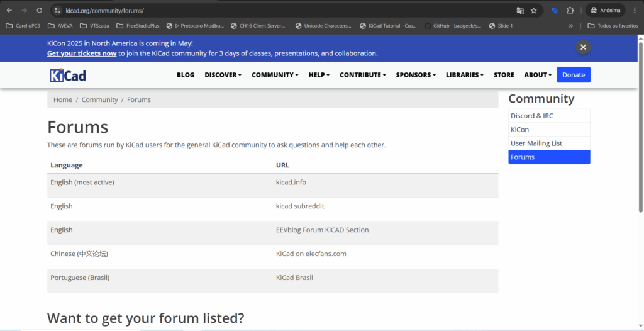The height and width of the screenshot is (331, 644).
Task: Click the translate page icon
Action: 520,11
